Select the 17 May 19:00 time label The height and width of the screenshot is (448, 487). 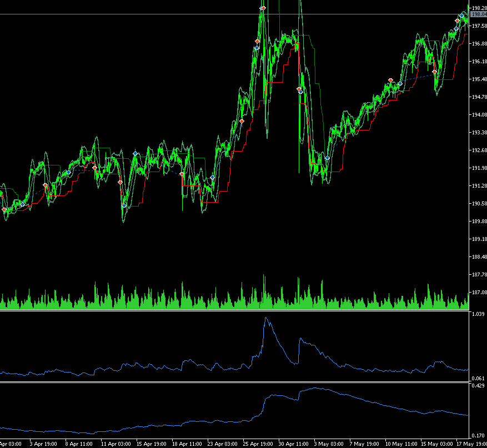coord(471,444)
